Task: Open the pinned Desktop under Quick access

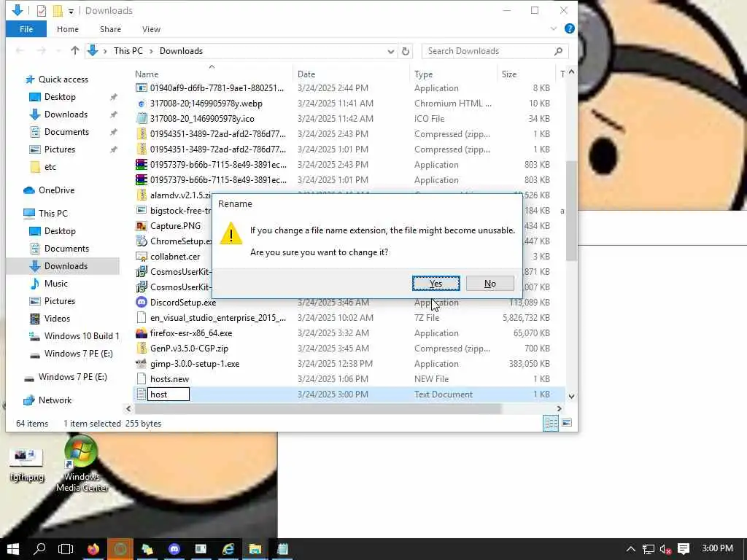Action: [60, 97]
